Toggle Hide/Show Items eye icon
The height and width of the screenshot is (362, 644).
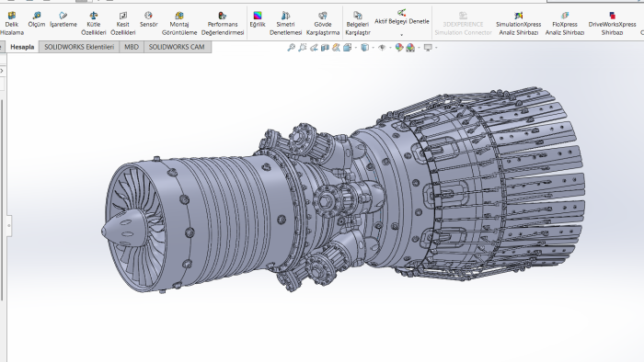coord(382,48)
